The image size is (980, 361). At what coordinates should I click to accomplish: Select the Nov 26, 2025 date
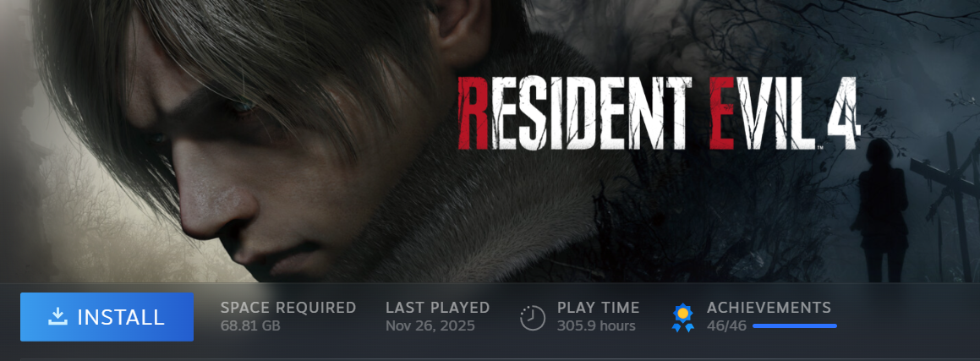[430, 326]
